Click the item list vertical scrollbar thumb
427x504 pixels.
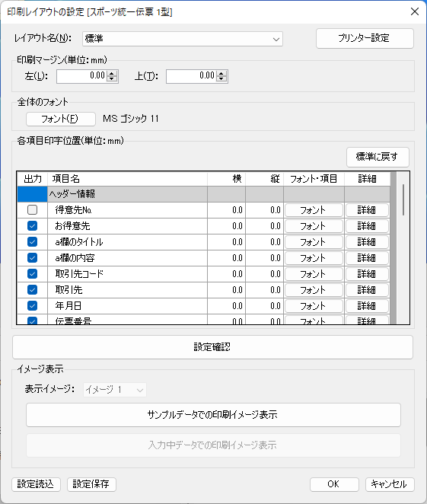(x=403, y=200)
